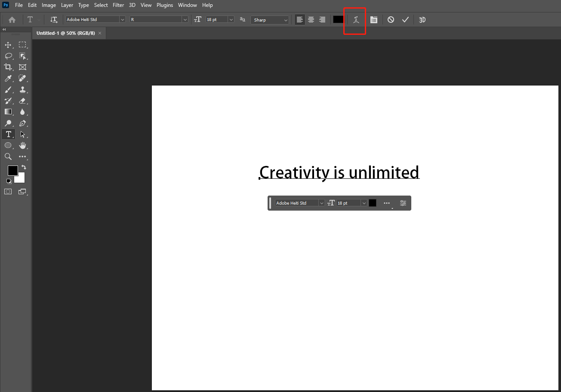This screenshot has height=392, width=561.
Task: Click the Create Warped Text icon
Action: pos(356,20)
